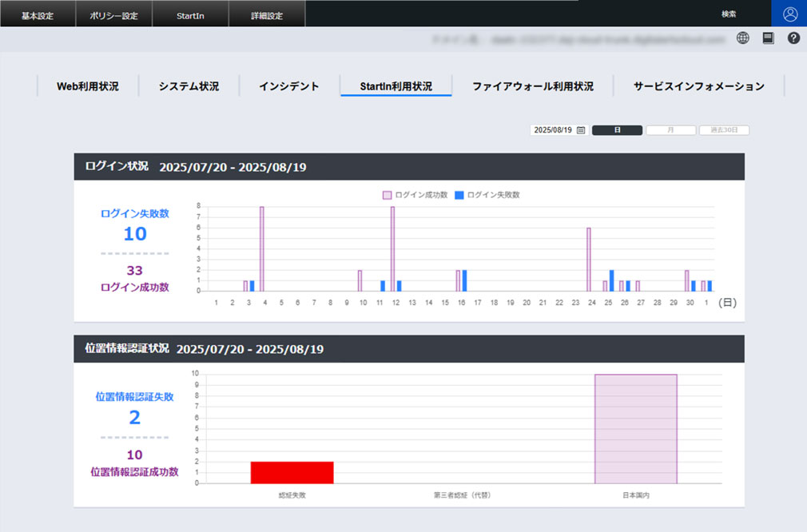
Task: Open the help icon
Action: point(793,37)
